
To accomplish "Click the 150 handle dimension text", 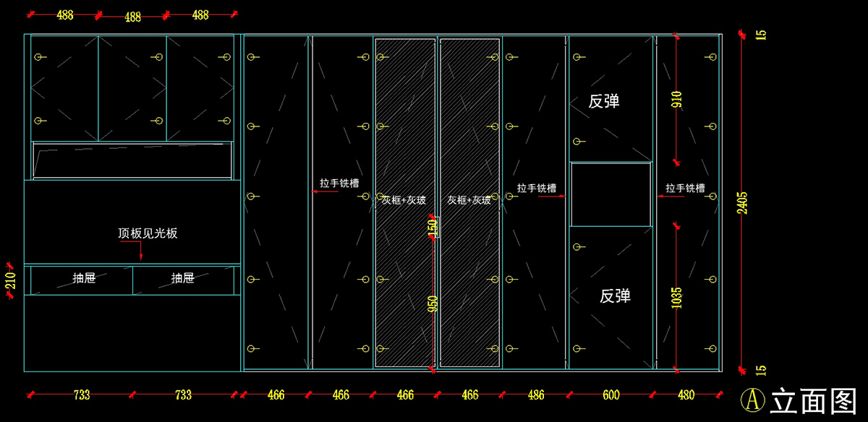I will click(x=433, y=226).
